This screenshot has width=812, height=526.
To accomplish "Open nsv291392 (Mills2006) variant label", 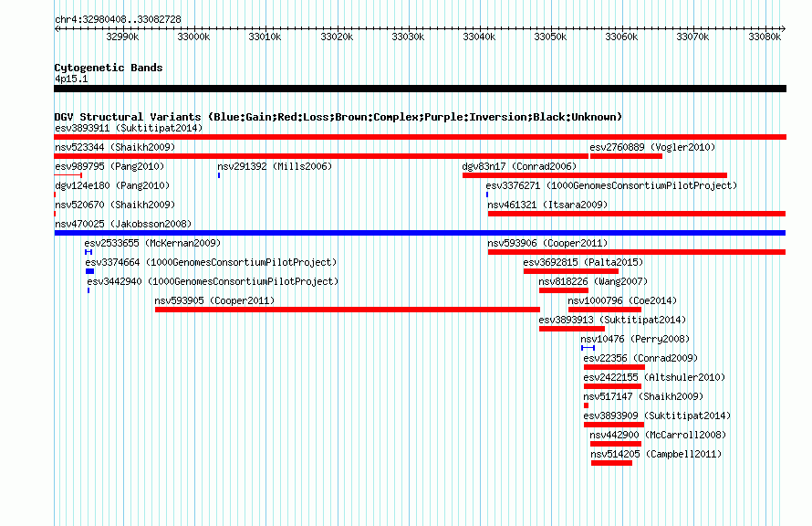I will (275, 166).
